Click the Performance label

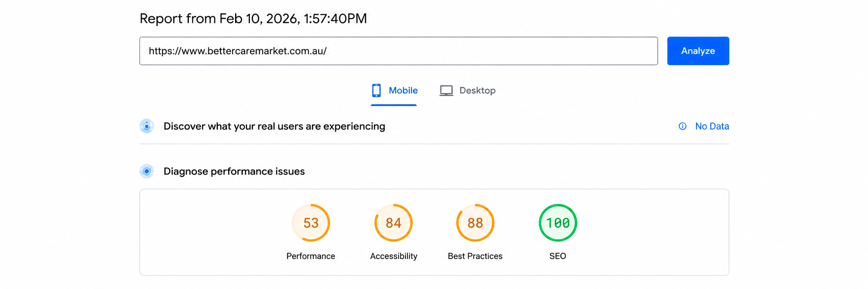(311, 256)
